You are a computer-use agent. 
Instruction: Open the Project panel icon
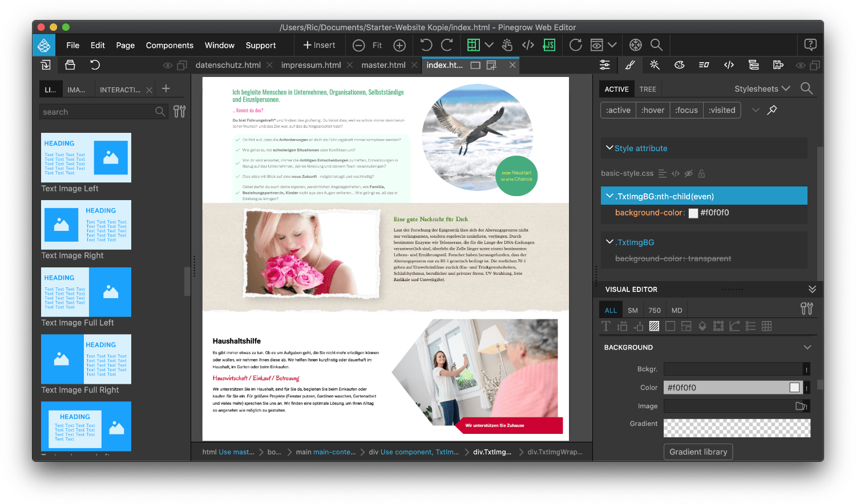click(x=46, y=65)
